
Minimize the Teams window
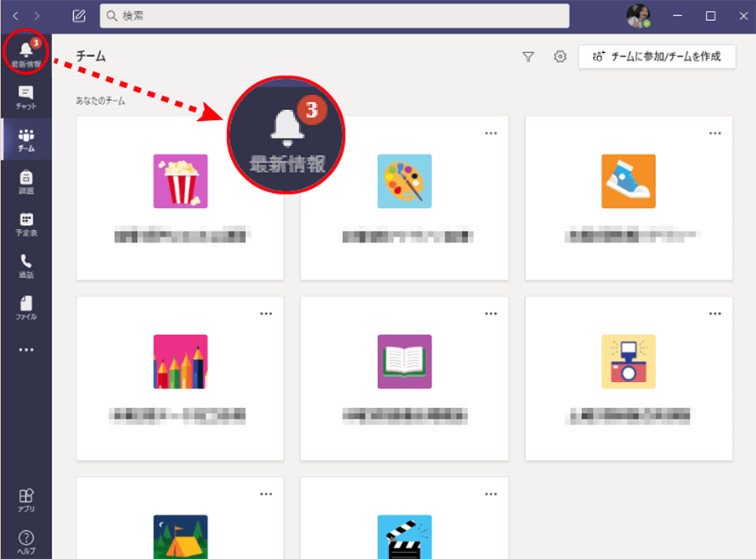677,16
